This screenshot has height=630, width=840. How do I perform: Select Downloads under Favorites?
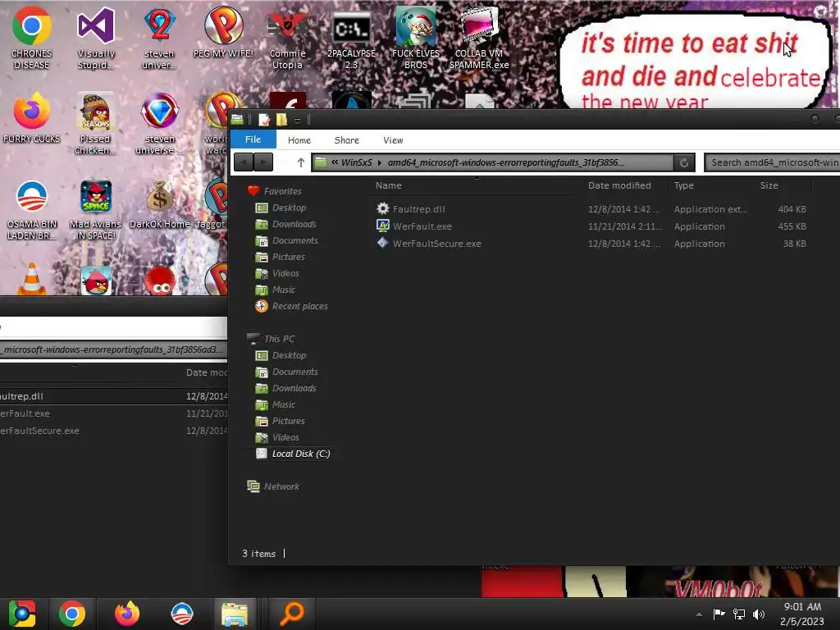coord(294,224)
